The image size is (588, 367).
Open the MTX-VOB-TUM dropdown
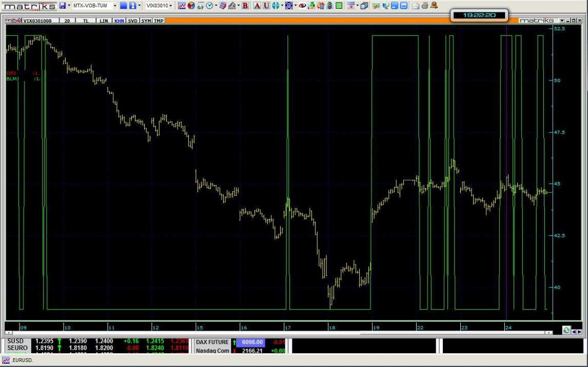(x=115, y=6)
